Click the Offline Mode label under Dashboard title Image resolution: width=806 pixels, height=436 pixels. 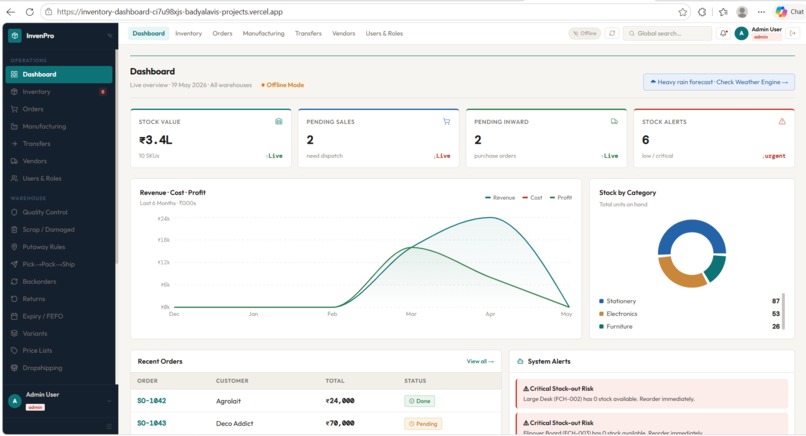coord(283,85)
